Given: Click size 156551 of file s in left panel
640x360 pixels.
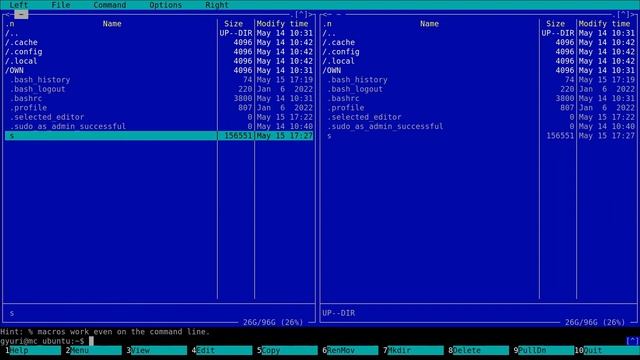Looking at the screenshot, I should (x=238, y=136).
